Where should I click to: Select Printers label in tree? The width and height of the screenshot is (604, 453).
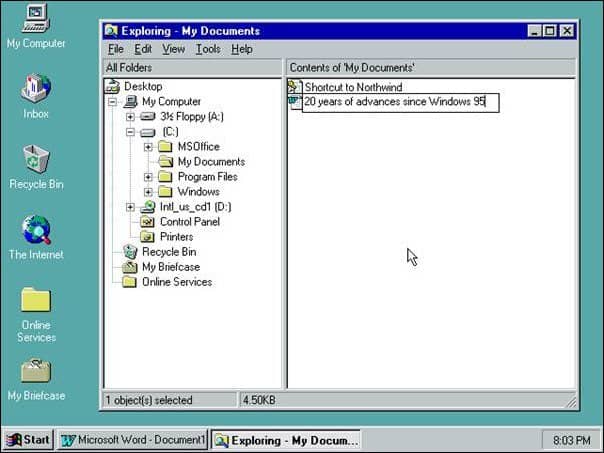[176, 237]
